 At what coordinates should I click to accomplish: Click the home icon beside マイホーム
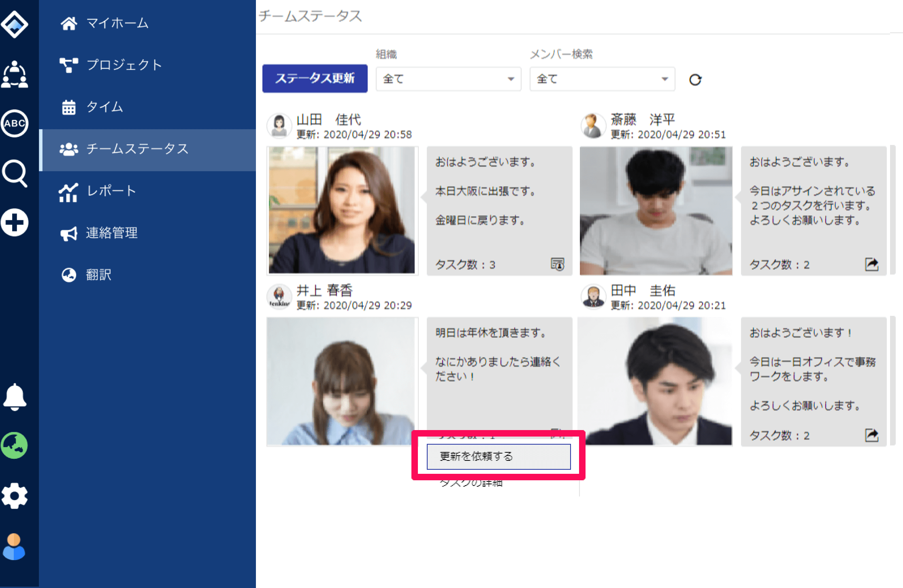(69, 23)
